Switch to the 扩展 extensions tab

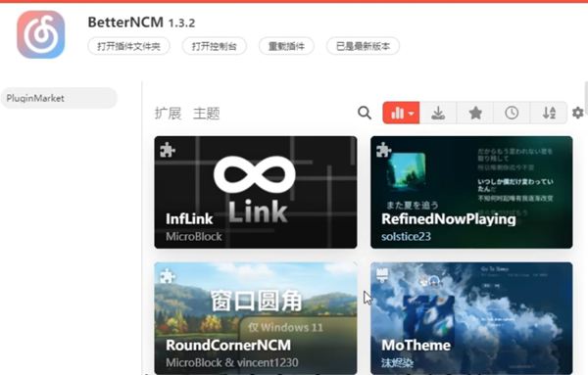tap(168, 114)
